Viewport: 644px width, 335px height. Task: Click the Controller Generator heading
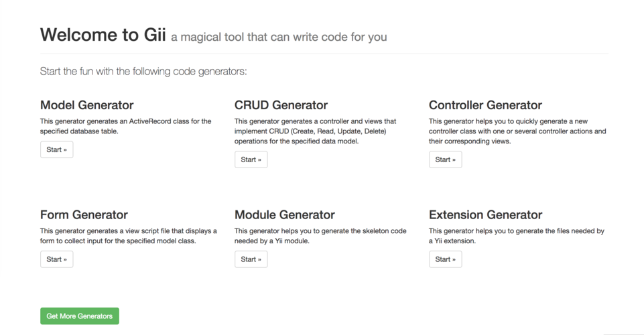485,105
